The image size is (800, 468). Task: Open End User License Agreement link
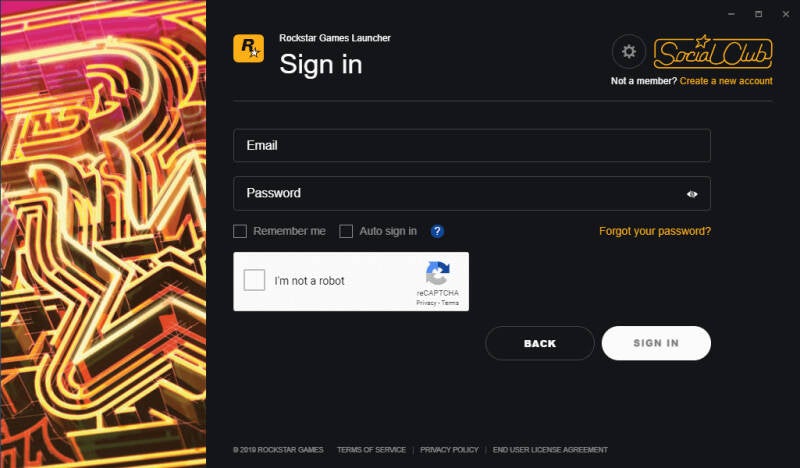(550, 450)
